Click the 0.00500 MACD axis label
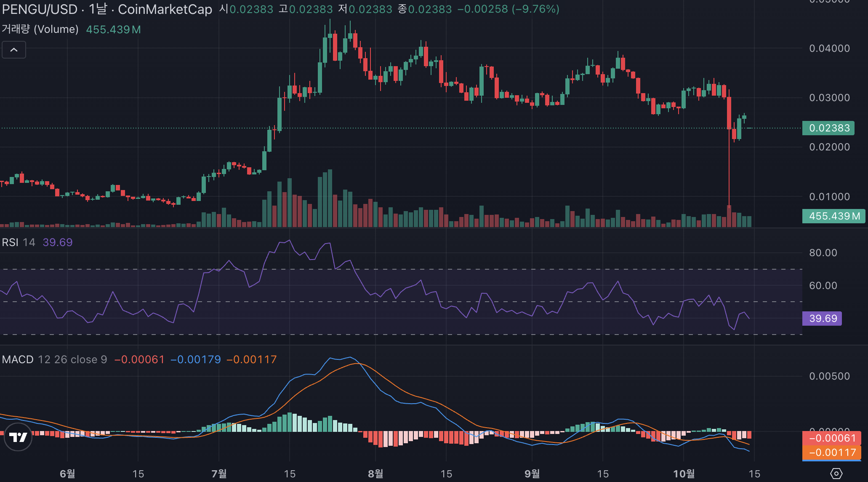This screenshot has height=482, width=868. 830,376
